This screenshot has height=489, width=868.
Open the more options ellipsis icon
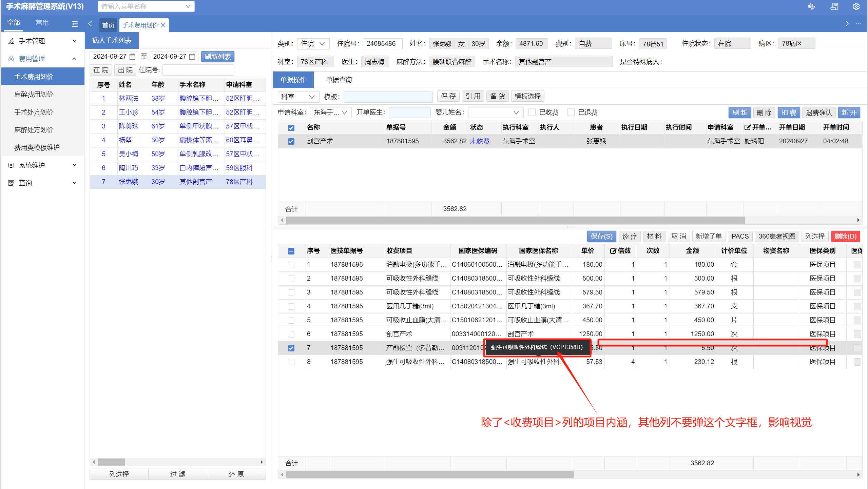tap(858, 23)
